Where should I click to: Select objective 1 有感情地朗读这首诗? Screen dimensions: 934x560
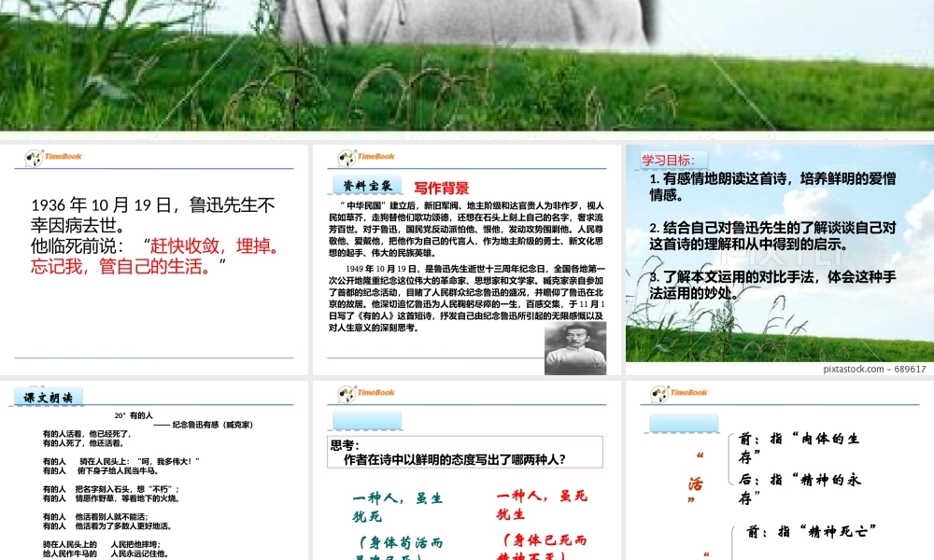pos(772,187)
